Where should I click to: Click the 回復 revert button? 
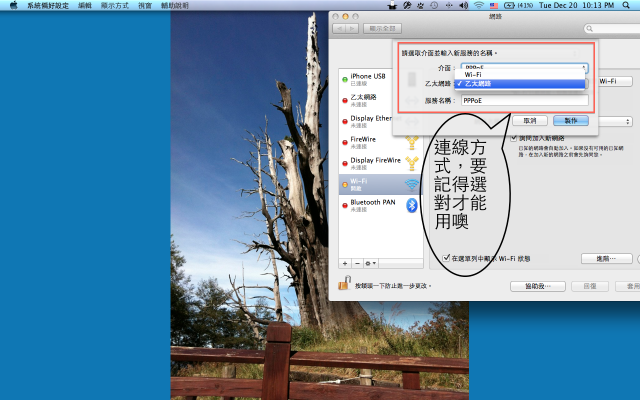[x=590, y=286]
